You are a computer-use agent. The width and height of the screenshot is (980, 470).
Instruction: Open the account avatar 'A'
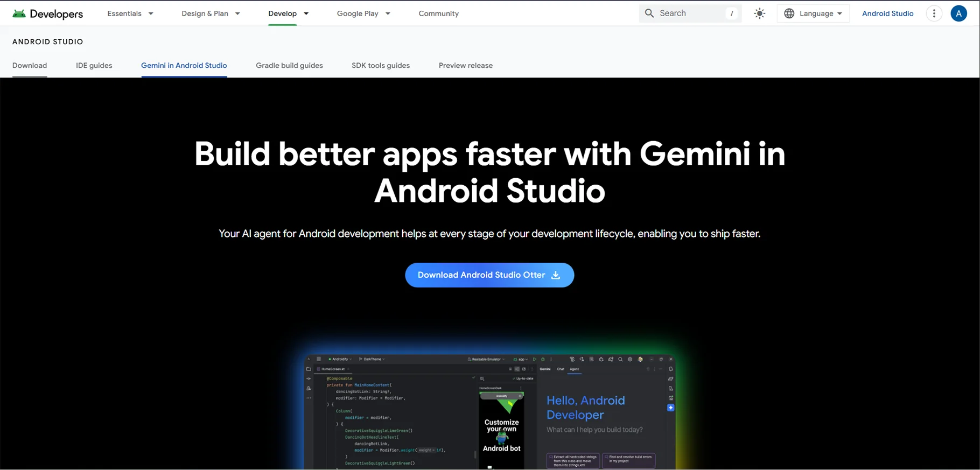[x=958, y=13]
